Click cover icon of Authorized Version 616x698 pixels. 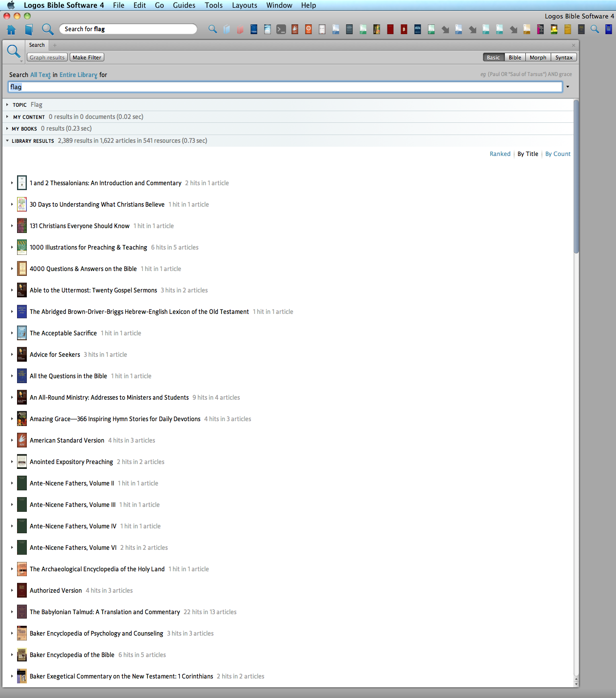coord(22,590)
